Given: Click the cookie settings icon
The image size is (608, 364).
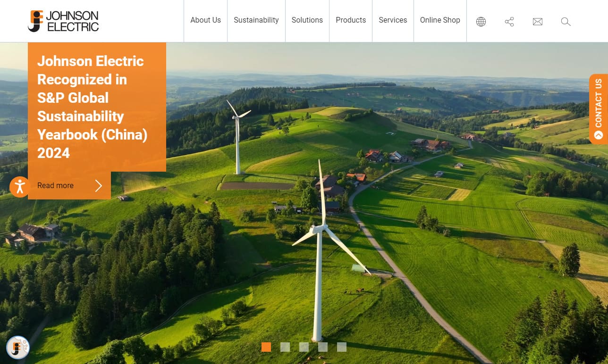Looking at the screenshot, I should tap(18, 347).
